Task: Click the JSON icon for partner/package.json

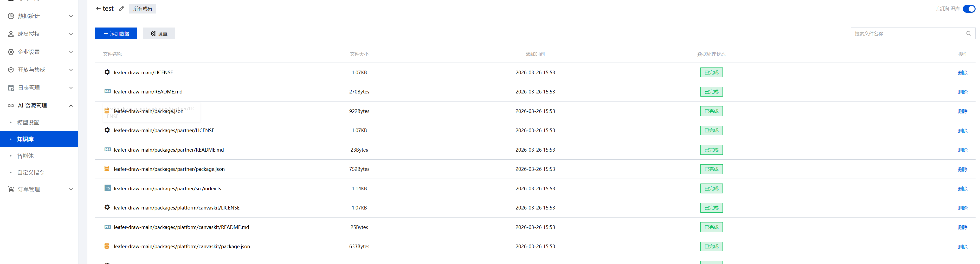Action: point(107,169)
